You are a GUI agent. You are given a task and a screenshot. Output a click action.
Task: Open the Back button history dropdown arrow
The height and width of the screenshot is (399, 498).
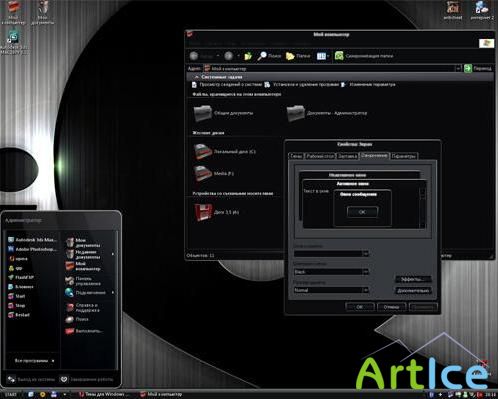click(218, 56)
